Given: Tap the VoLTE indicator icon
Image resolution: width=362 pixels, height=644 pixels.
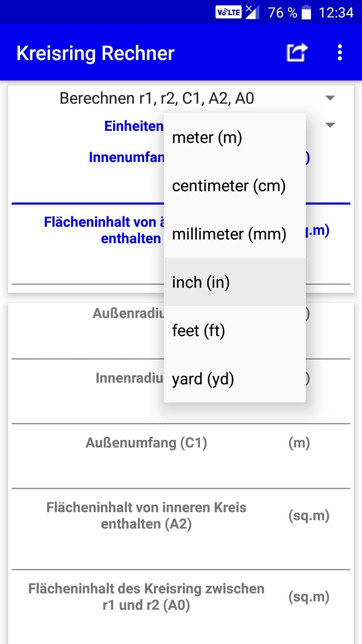Looking at the screenshot, I should [x=228, y=12].
